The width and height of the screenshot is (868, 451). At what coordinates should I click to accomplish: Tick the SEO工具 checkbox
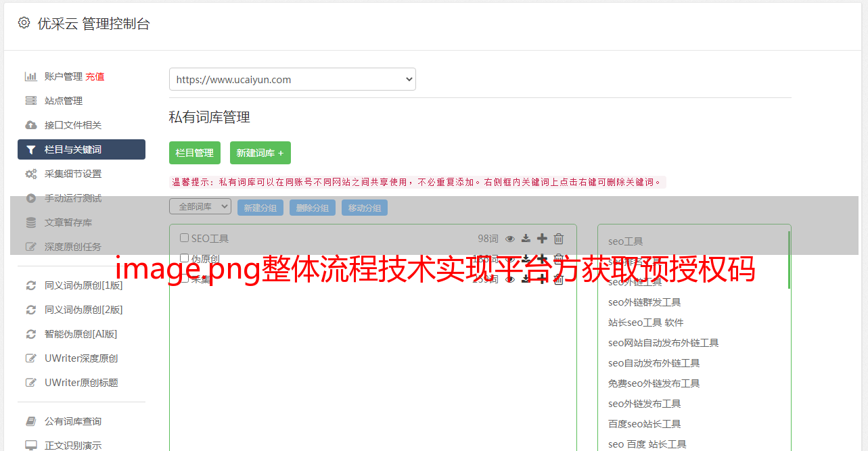pos(184,238)
